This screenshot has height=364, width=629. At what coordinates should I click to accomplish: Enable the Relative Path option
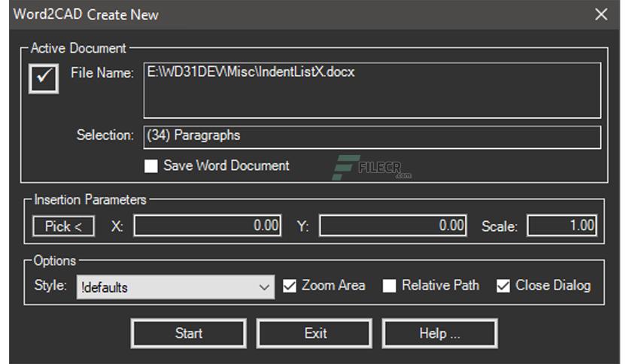tap(389, 286)
